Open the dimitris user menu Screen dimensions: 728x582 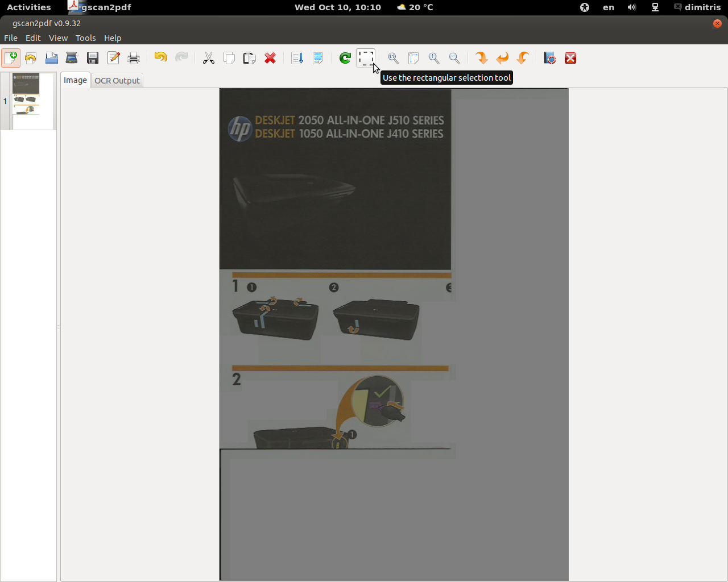click(697, 7)
